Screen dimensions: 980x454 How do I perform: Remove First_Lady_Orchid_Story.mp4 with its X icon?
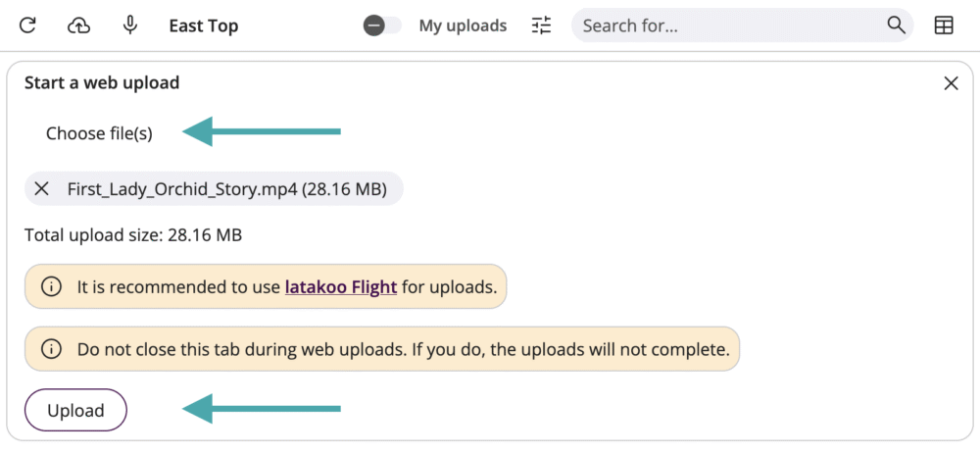pos(41,189)
